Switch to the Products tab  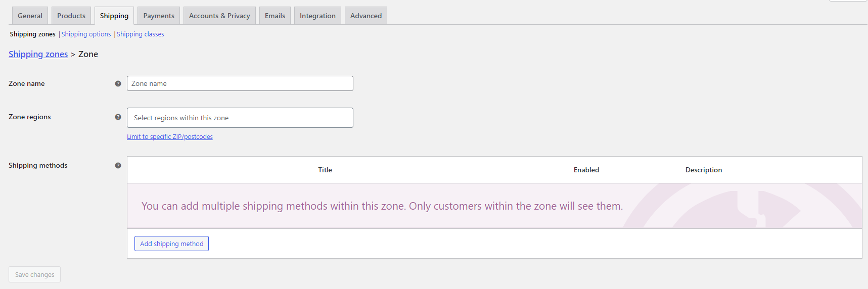click(x=71, y=16)
